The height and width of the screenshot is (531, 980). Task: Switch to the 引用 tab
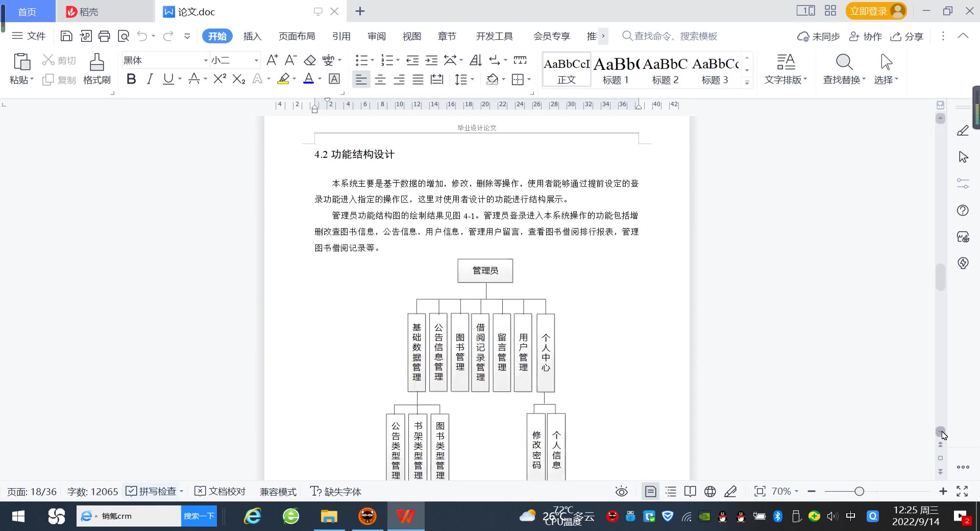click(341, 36)
